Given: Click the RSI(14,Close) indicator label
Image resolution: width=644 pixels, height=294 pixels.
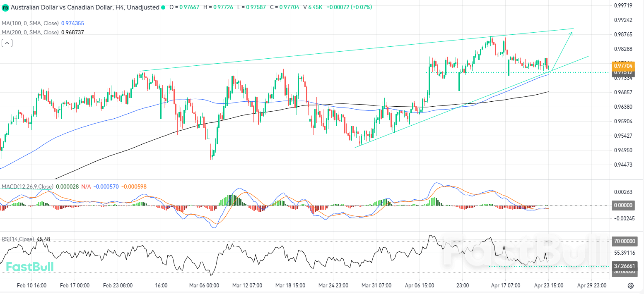Looking at the screenshot, I should (x=18, y=239).
